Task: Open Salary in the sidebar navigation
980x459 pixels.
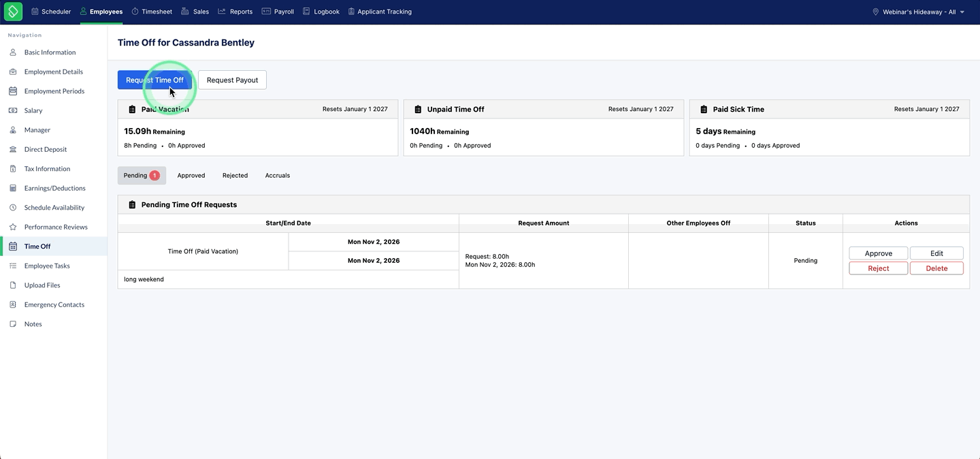Action: (54, 110)
